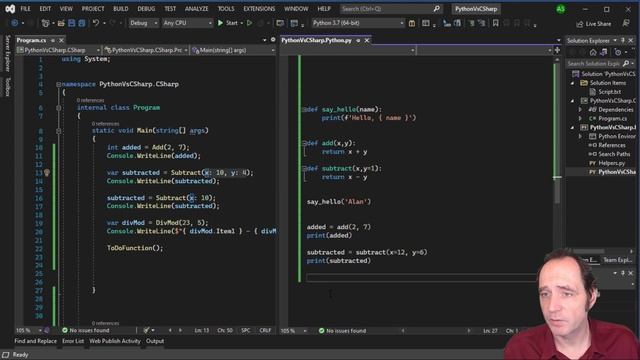Screen dimensions: 640x360
Task: Open Find and Replace panel tab
Action: 36,341
